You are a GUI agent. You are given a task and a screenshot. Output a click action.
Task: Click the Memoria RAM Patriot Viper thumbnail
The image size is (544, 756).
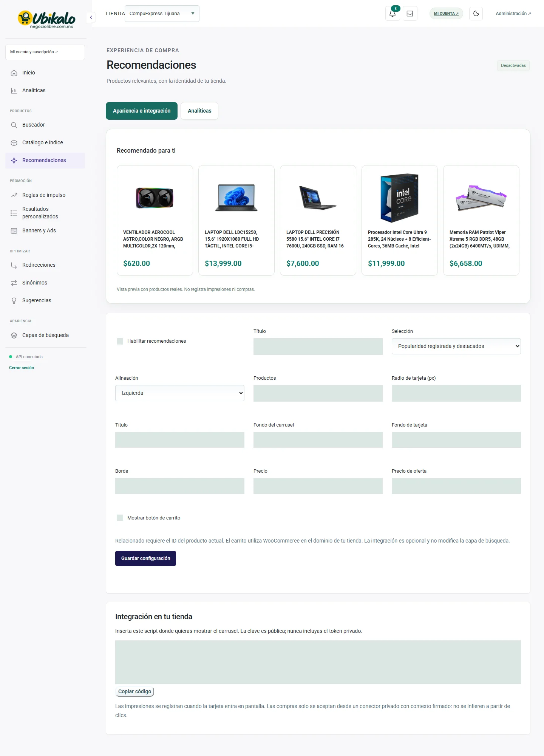pyautogui.click(x=481, y=198)
